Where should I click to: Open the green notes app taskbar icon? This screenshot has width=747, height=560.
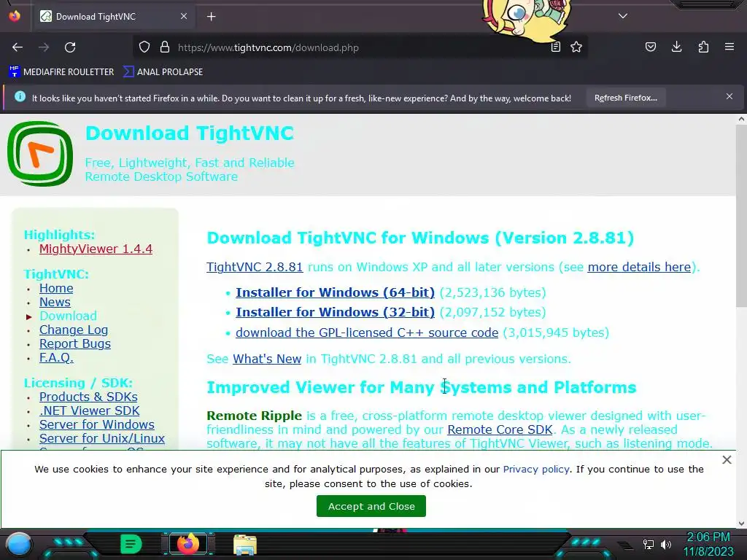click(131, 544)
